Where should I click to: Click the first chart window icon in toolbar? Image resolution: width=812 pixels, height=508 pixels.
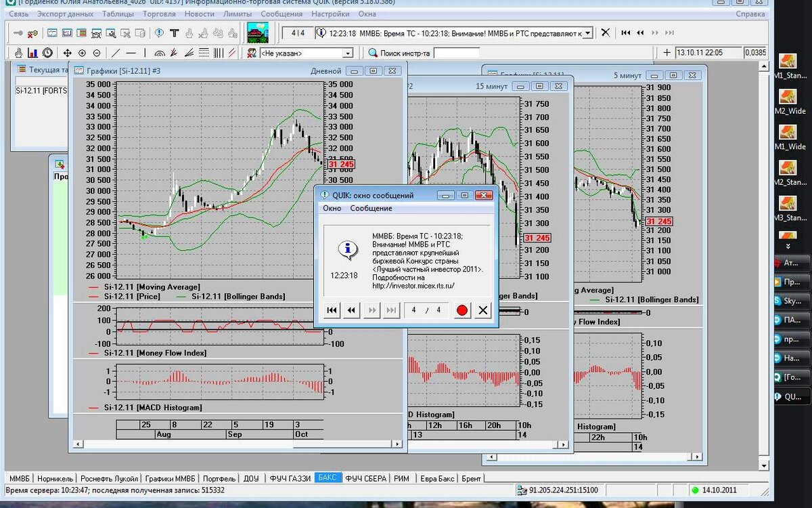pos(52,33)
